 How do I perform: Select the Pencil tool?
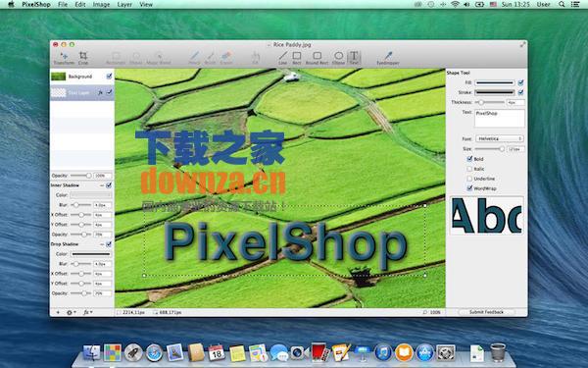[194, 58]
